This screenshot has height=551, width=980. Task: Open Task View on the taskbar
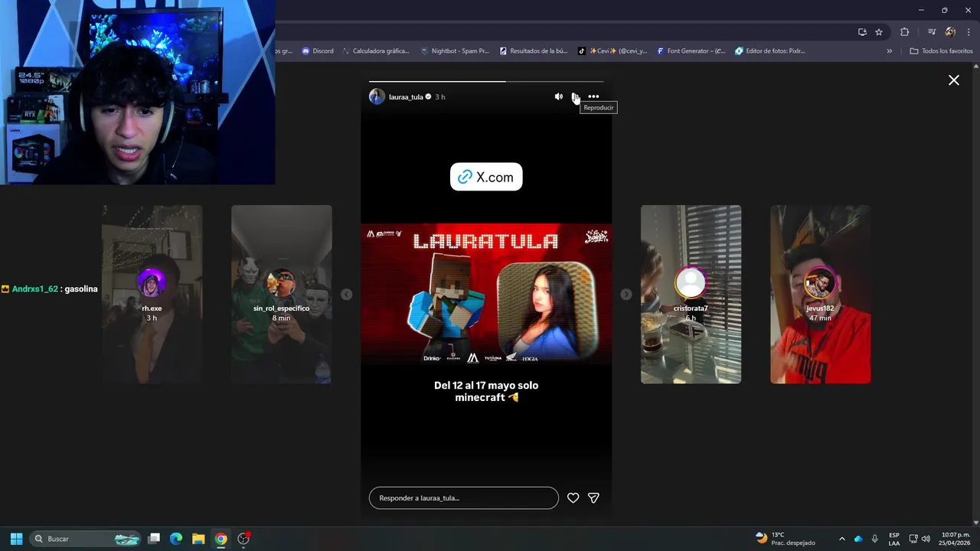pyautogui.click(x=154, y=539)
